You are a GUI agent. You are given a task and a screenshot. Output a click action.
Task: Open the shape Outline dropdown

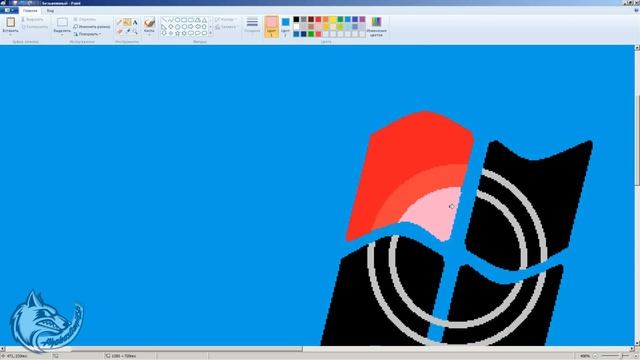[225, 19]
